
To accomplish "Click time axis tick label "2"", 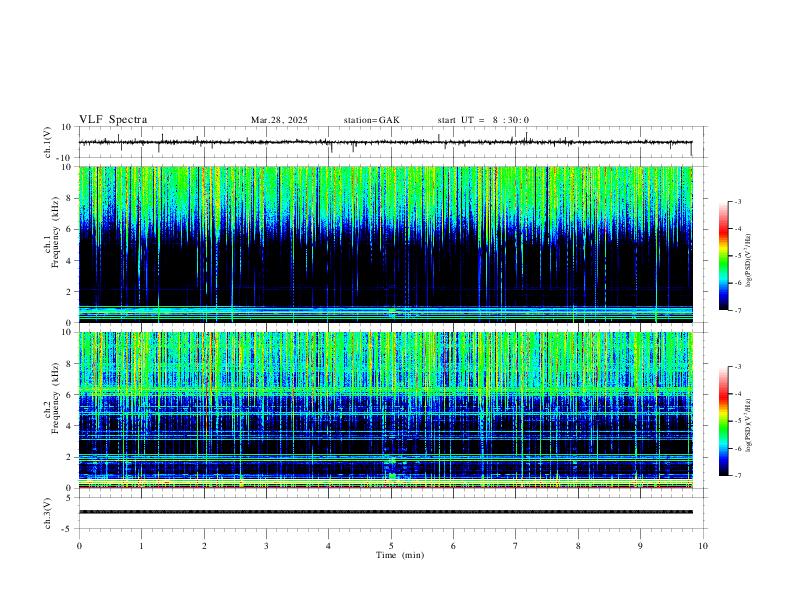I will point(204,546).
